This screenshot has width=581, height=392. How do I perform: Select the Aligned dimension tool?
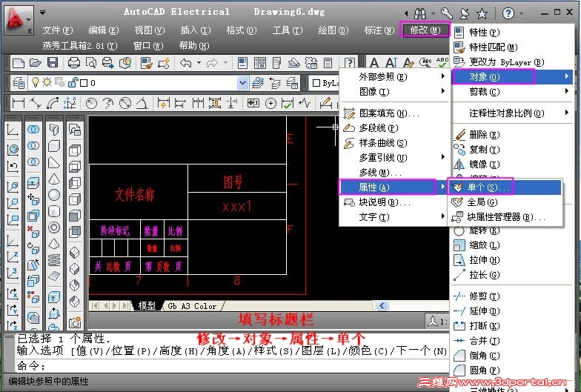click(36, 102)
